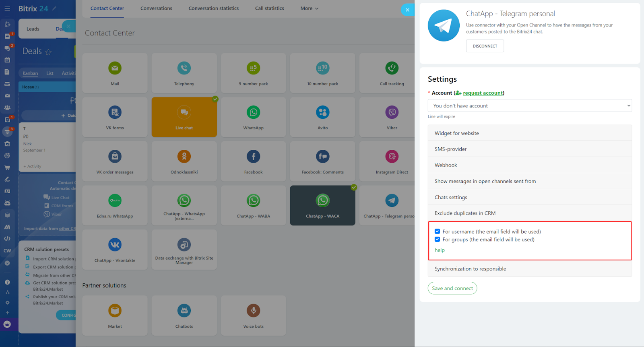Add Activity on the Nick deal card
Viewport: 644px width, 347px height.
(x=32, y=166)
